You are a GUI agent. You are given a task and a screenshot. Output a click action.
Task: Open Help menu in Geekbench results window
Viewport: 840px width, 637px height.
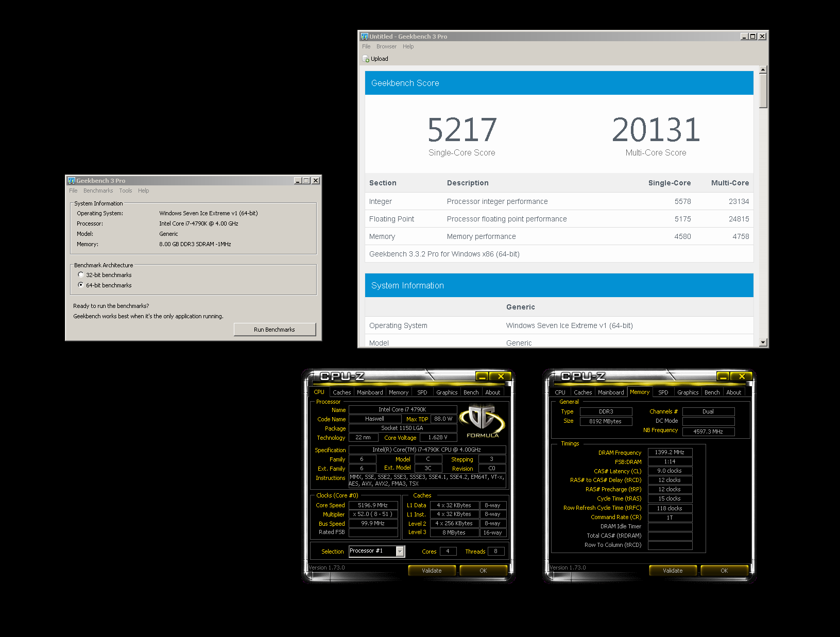click(x=408, y=46)
